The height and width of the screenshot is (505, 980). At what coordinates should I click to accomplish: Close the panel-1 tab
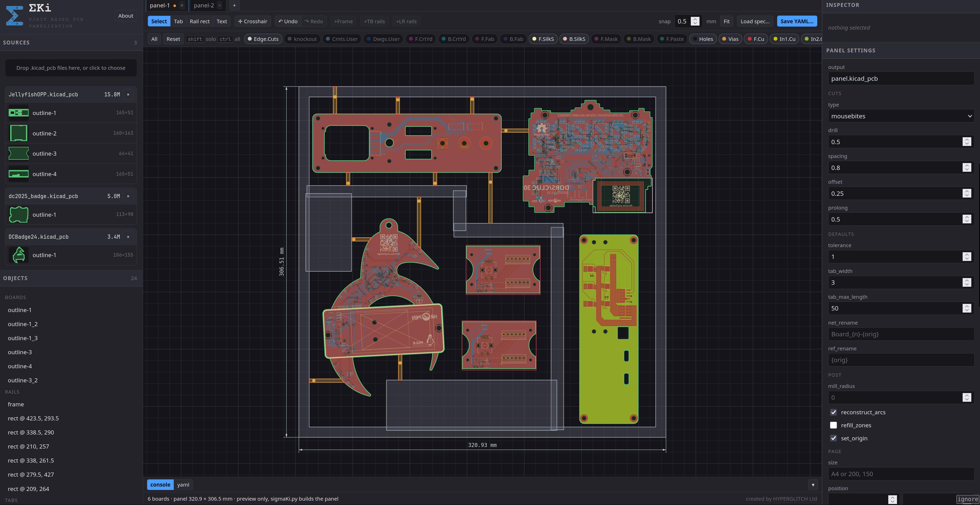click(x=182, y=5)
